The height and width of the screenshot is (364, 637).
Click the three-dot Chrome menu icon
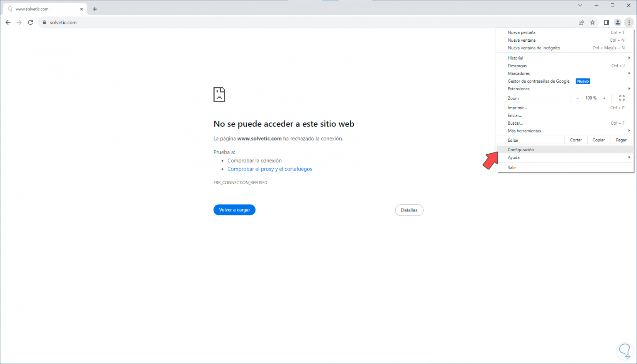tap(629, 22)
